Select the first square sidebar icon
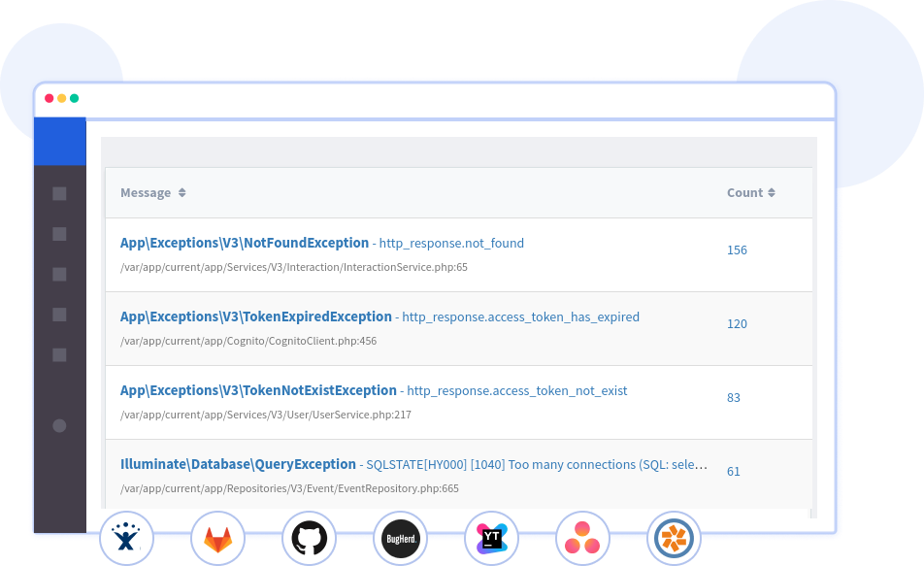 59,194
